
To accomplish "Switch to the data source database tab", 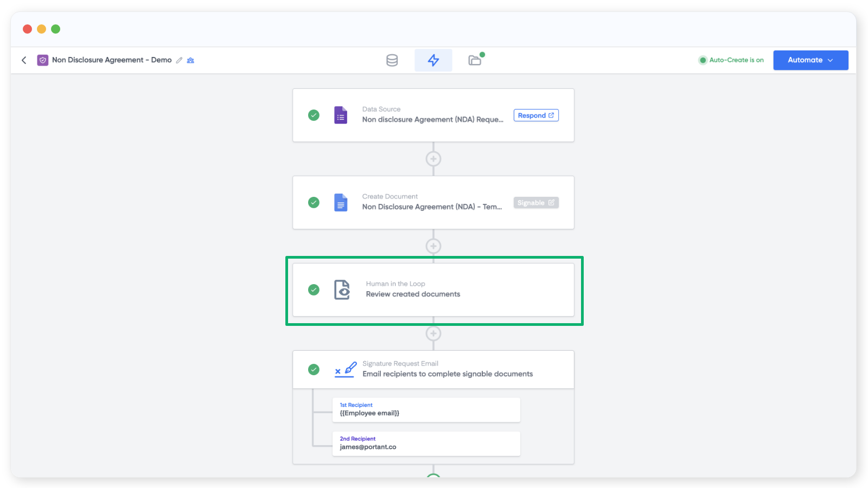I will (x=392, y=60).
